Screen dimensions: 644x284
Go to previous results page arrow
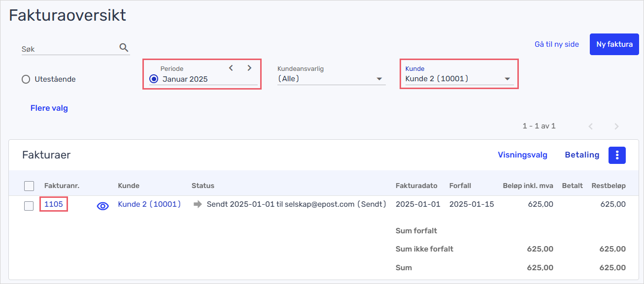click(590, 126)
